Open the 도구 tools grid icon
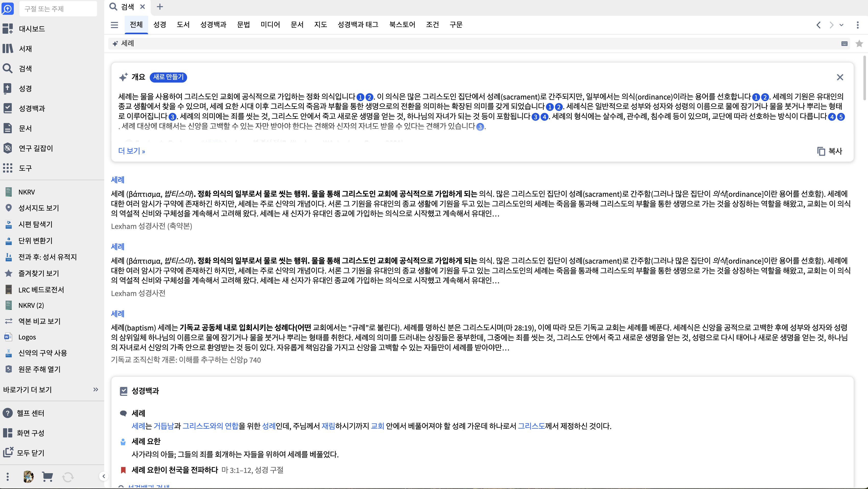 coord(7,168)
